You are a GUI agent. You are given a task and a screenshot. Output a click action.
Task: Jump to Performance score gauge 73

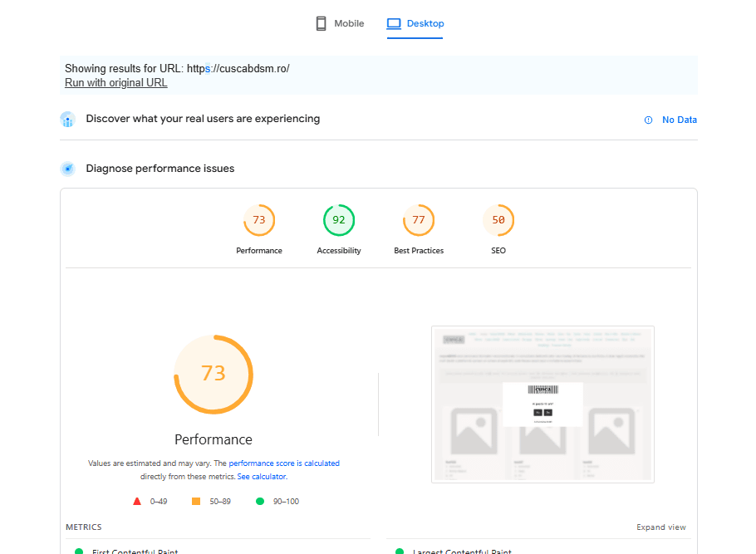[259, 220]
